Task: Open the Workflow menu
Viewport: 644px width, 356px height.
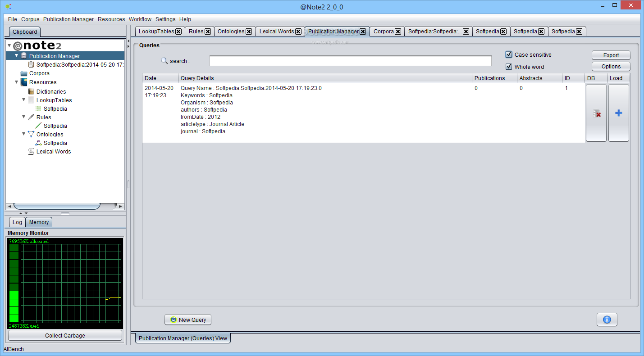Action: point(140,19)
